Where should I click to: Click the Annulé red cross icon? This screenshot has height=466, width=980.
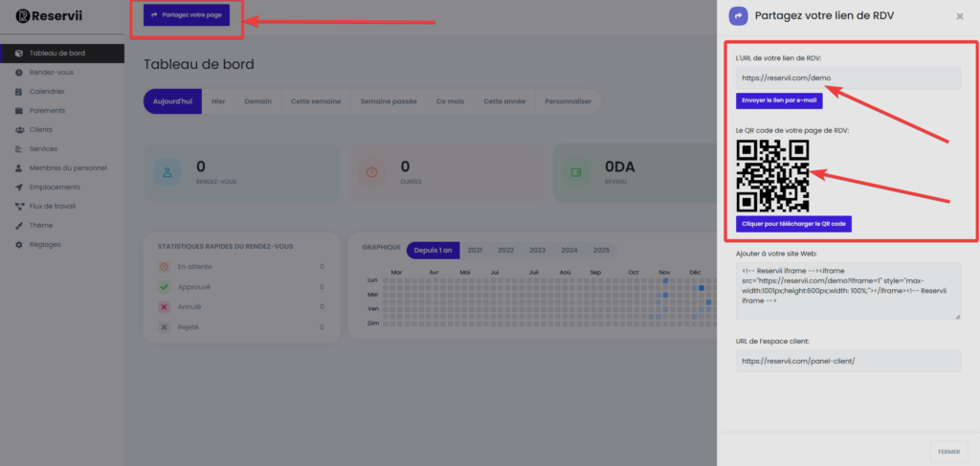tap(165, 307)
